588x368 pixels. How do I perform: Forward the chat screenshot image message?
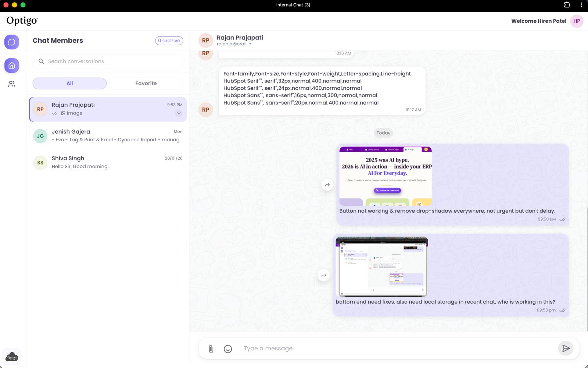pos(323,275)
